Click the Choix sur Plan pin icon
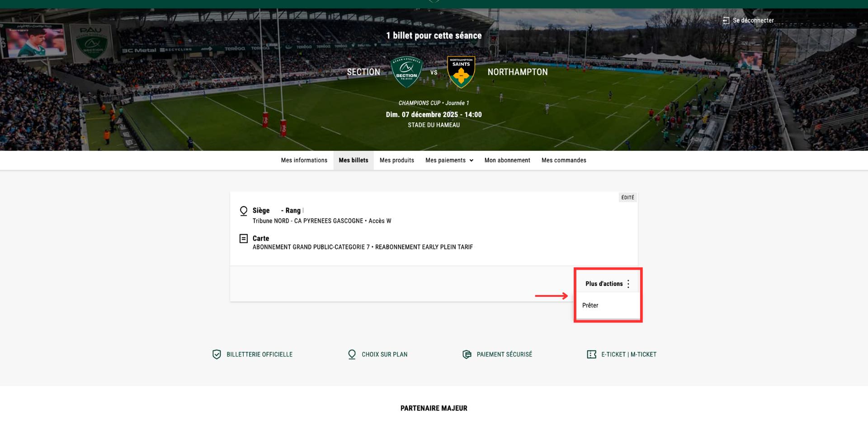This screenshot has height=426, width=868. pyautogui.click(x=352, y=355)
